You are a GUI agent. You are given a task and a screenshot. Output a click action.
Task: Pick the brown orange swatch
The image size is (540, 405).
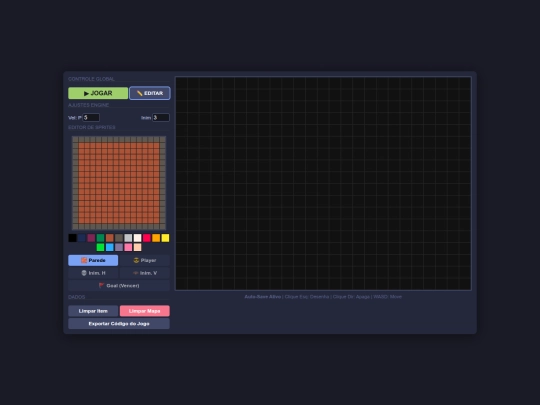[x=110, y=238]
